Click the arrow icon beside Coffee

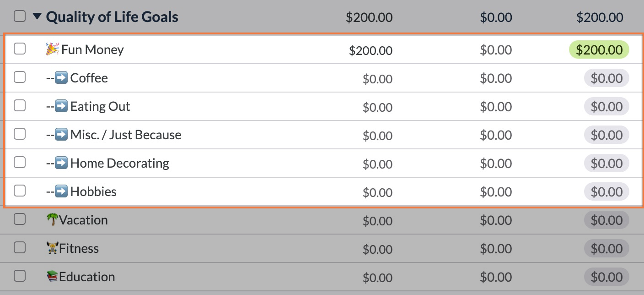pyautogui.click(x=61, y=78)
